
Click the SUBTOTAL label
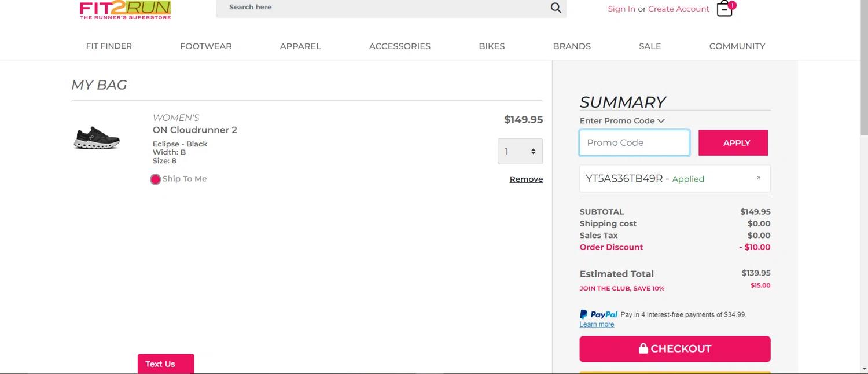coord(602,212)
